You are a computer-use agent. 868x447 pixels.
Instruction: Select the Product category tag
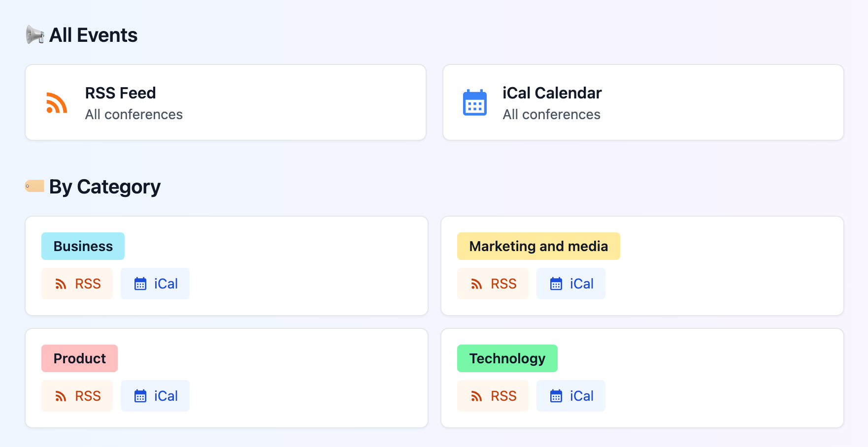tap(79, 358)
